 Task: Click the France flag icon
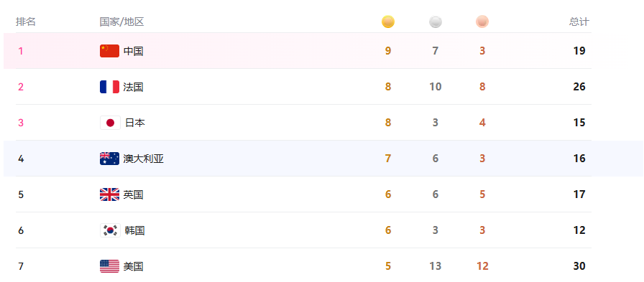pyautogui.click(x=110, y=87)
